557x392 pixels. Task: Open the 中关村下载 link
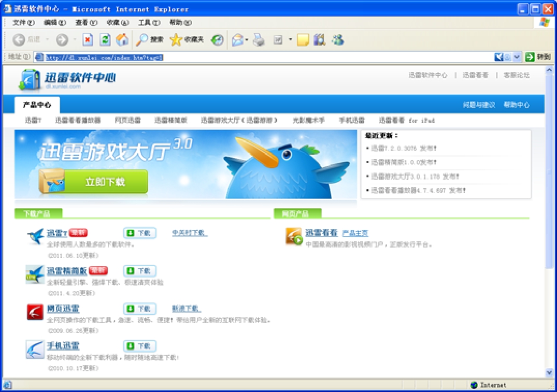190,233
